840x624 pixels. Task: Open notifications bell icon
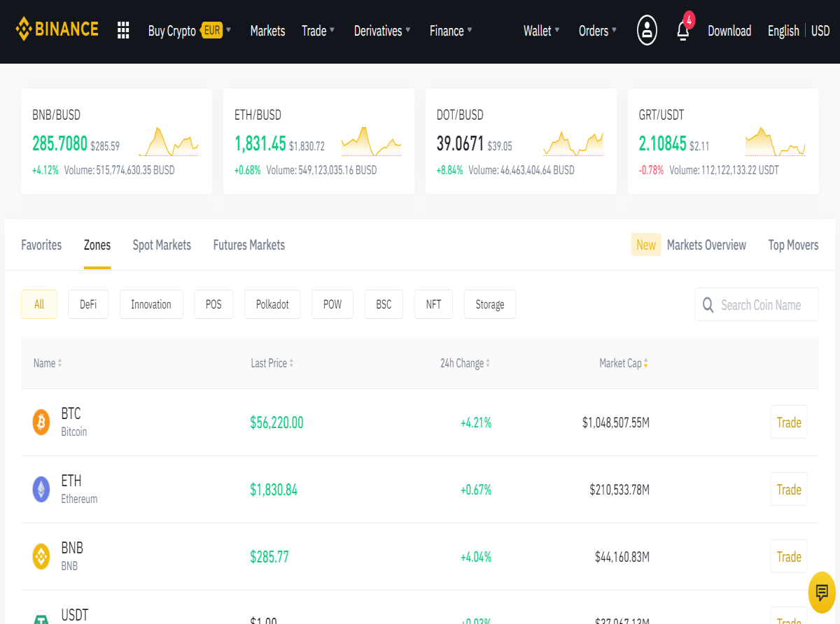point(684,30)
